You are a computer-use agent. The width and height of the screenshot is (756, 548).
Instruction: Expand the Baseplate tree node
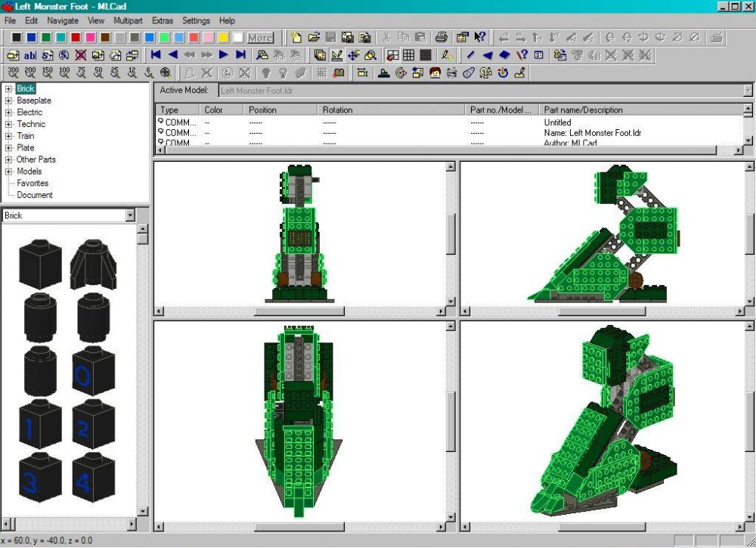click(8, 101)
